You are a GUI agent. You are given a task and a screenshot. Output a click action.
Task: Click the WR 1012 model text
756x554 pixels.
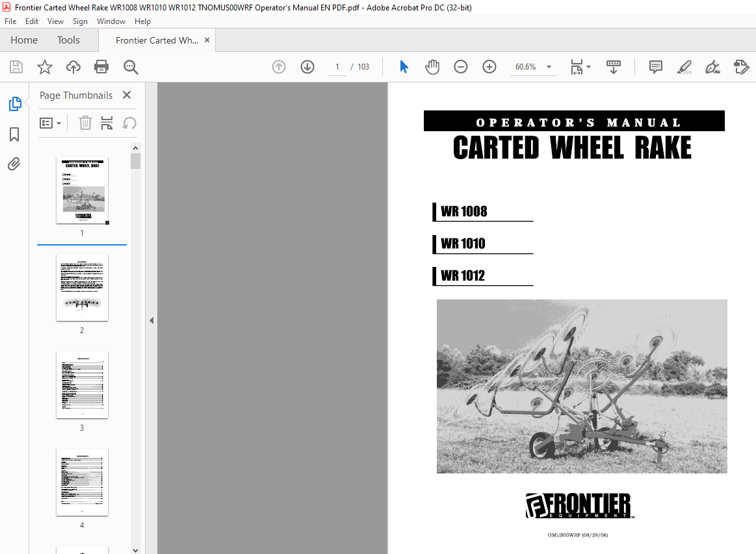(x=463, y=275)
